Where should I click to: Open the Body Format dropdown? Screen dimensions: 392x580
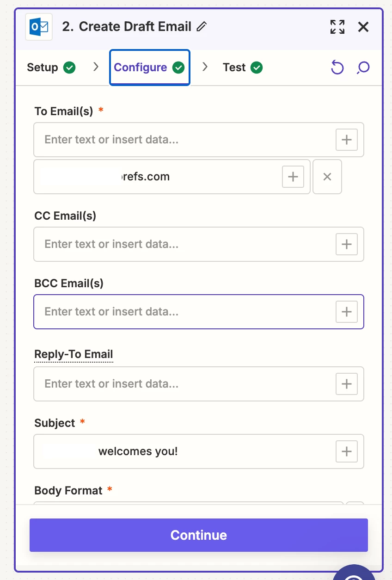pos(189,503)
